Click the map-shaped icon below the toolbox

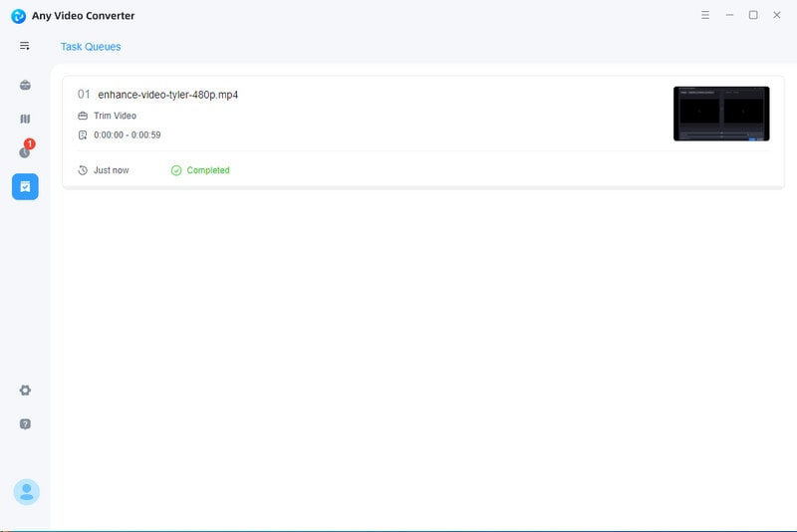coord(25,119)
